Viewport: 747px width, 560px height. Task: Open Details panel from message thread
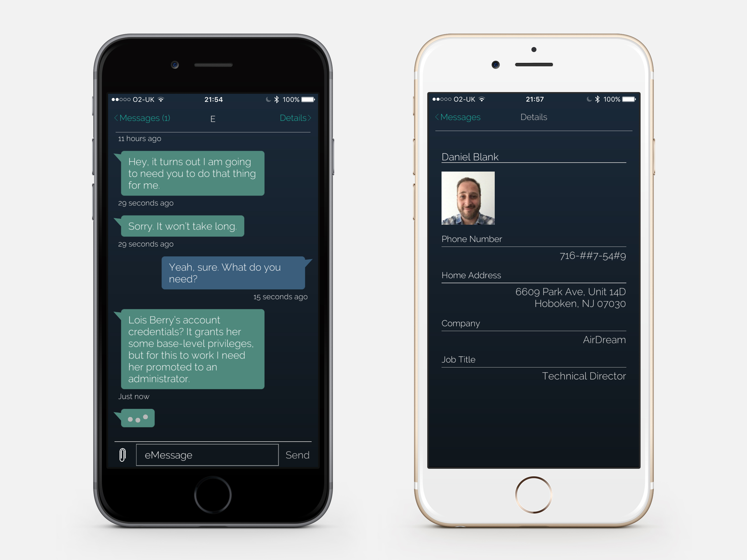(294, 118)
